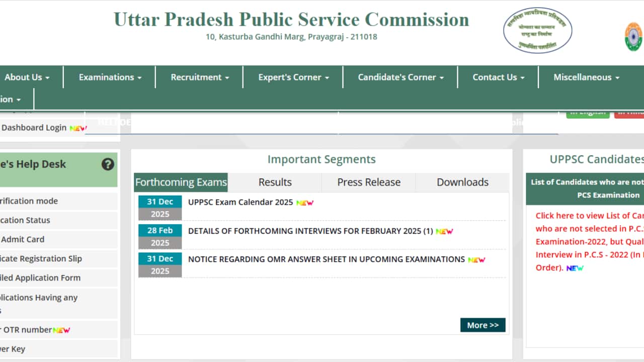Switch to the Results tab
This screenshot has height=362, width=644.
click(x=275, y=182)
